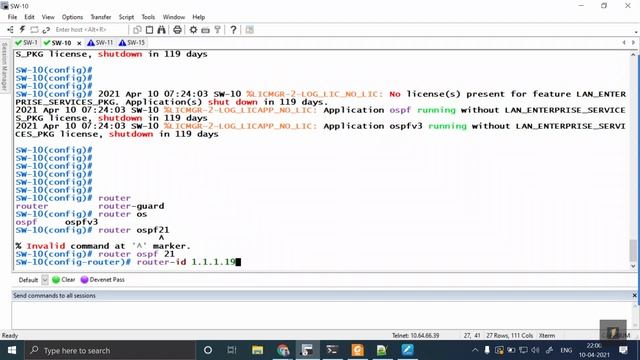Screen dimensions: 640x360
Task: Open Task View on taskbar
Action: [x=232, y=350]
